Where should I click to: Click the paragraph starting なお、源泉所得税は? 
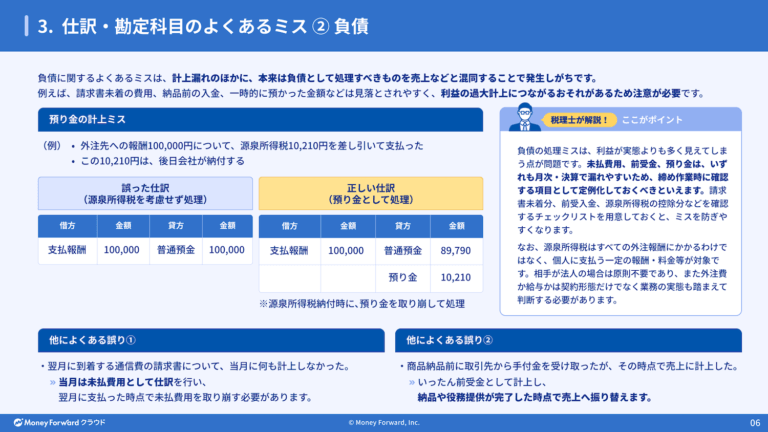[x=623, y=273]
